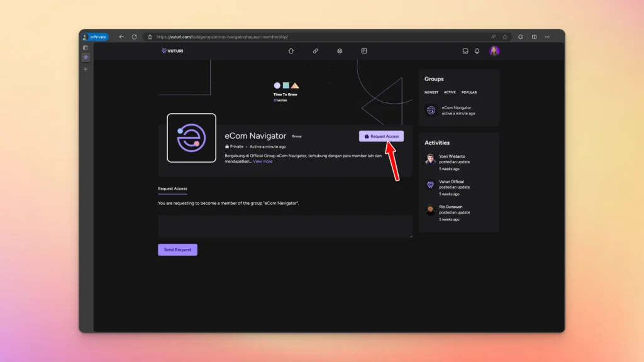Click "5 weeks ago" under Yomi Wietanto
Viewport: 644px width, 362px height.
pos(449,169)
